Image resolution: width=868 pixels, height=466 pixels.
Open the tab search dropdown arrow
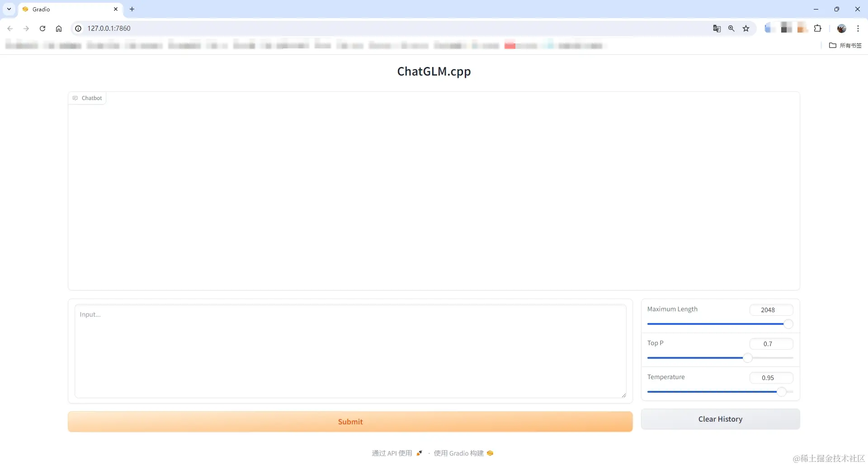pyautogui.click(x=9, y=9)
